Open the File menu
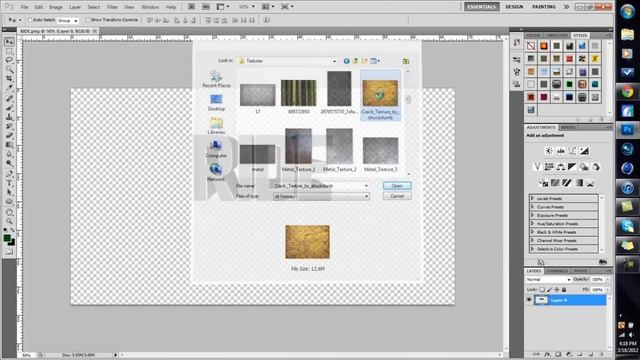Screen dimensions: 640x360 pos(24,7)
